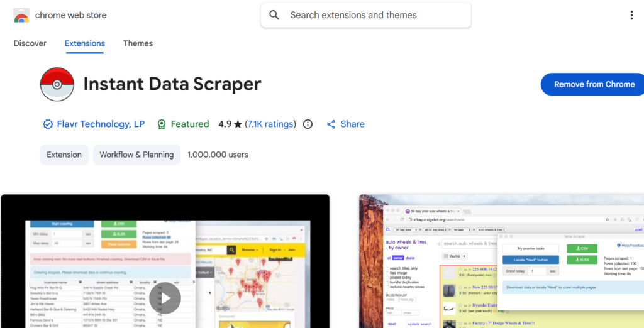Open the Craigslist table scraper screenshot
The height and width of the screenshot is (328, 644).
pyautogui.click(x=501, y=261)
